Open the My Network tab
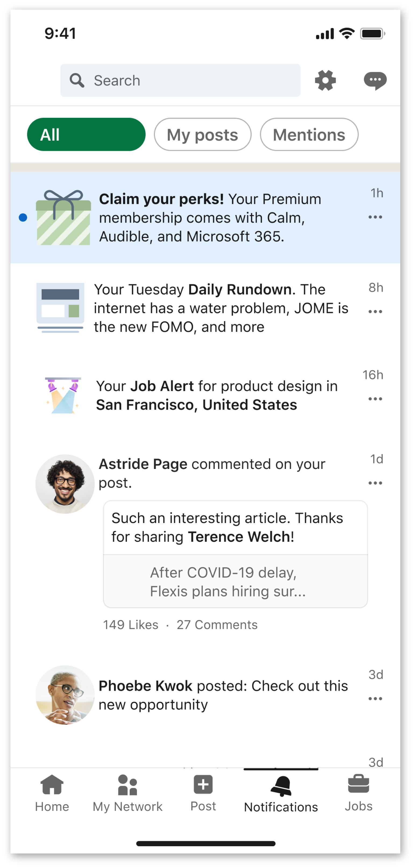The height and width of the screenshot is (868, 414). 128,792
